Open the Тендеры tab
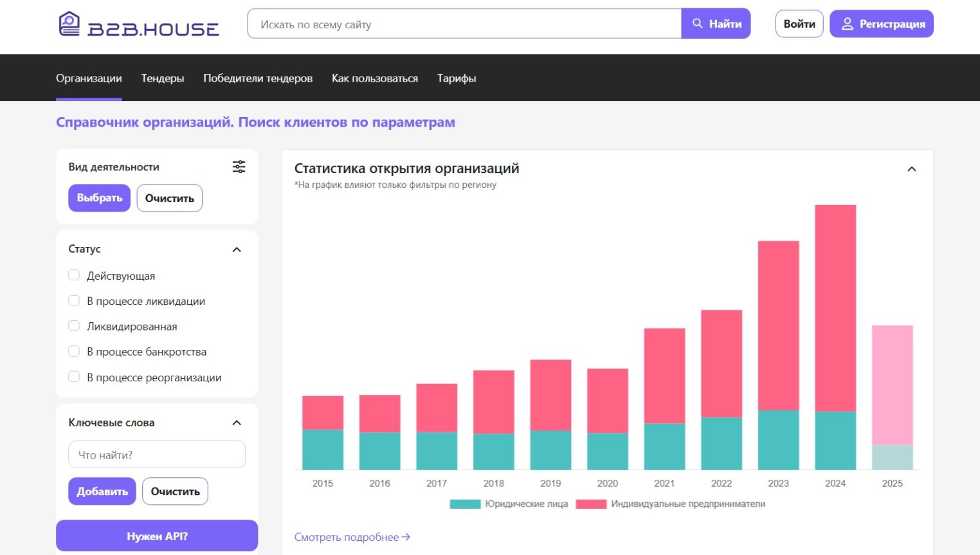This screenshot has width=980, height=555. click(163, 78)
